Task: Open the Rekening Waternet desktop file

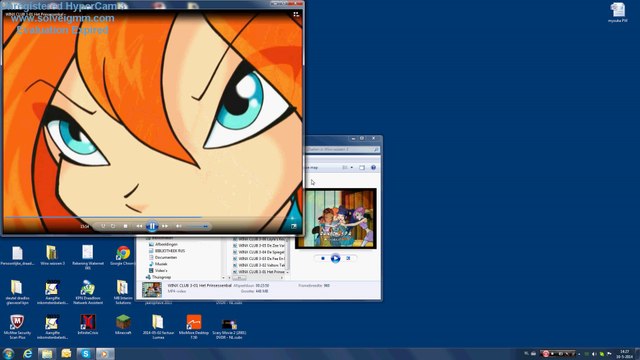Action: point(87,258)
